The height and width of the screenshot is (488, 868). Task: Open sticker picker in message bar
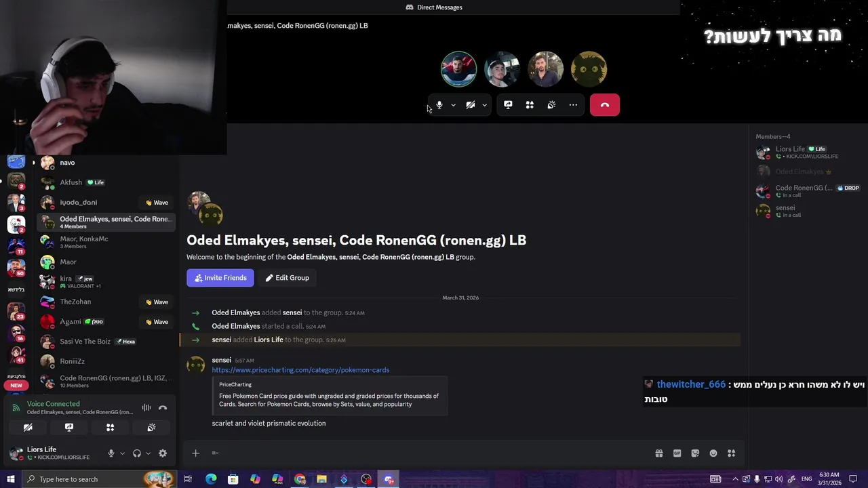tap(695, 453)
